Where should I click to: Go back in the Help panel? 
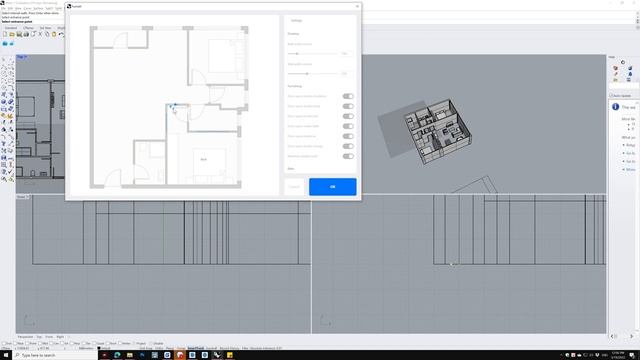(x=612, y=336)
